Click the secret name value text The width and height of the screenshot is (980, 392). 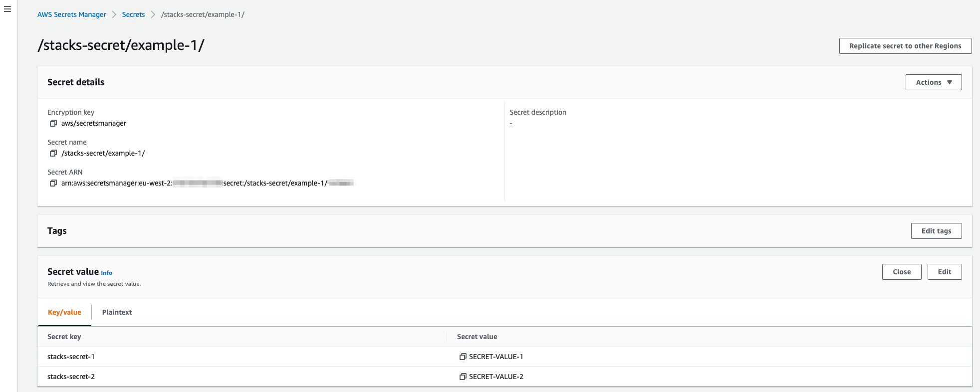[103, 153]
